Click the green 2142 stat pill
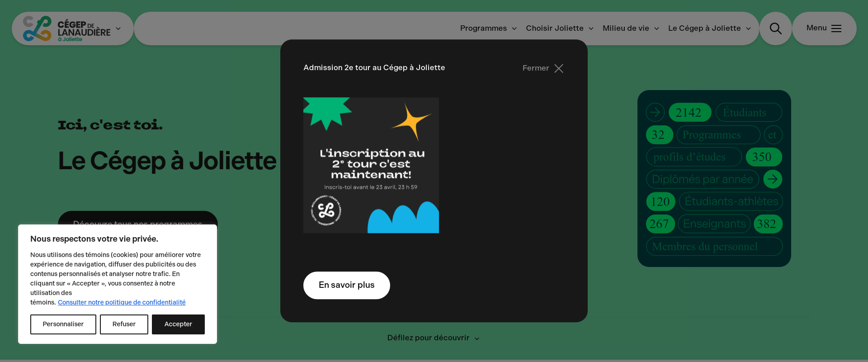 coord(689,112)
